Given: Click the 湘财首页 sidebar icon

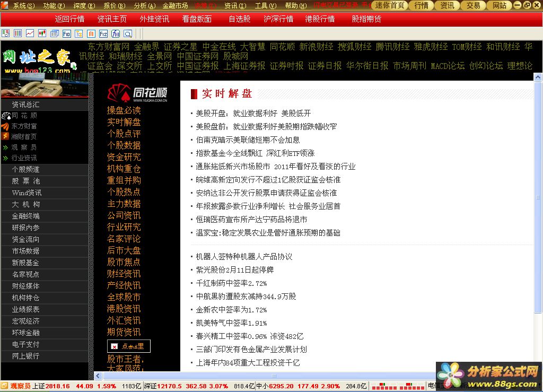Looking at the screenshot, I should [x=5, y=136].
